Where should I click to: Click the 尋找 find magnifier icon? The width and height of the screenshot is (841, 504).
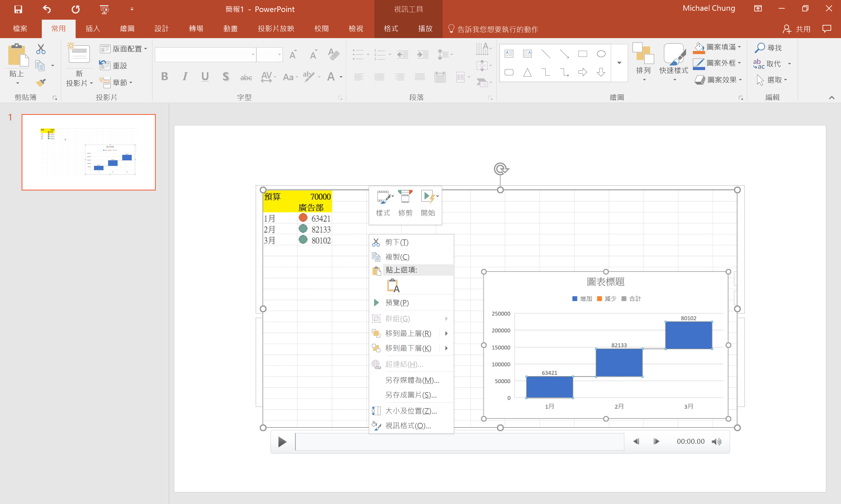point(760,48)
